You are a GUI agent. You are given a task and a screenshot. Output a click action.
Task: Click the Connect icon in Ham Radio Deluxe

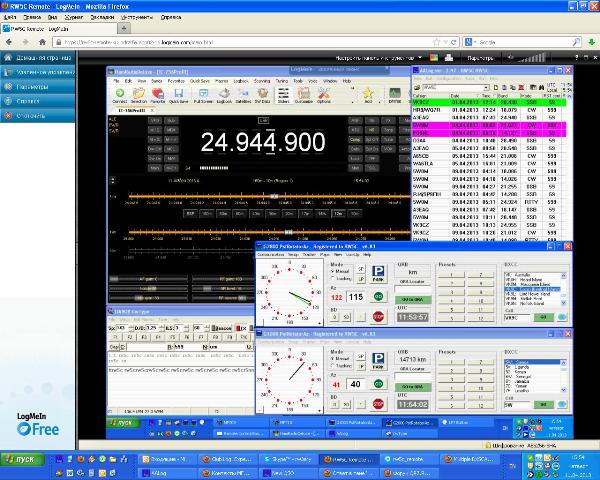click(x=120, y=95)
